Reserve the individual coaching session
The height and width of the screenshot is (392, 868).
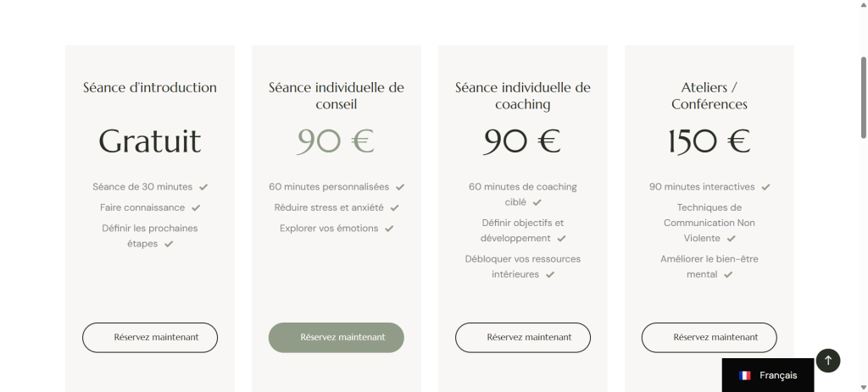tap(523, 337)
